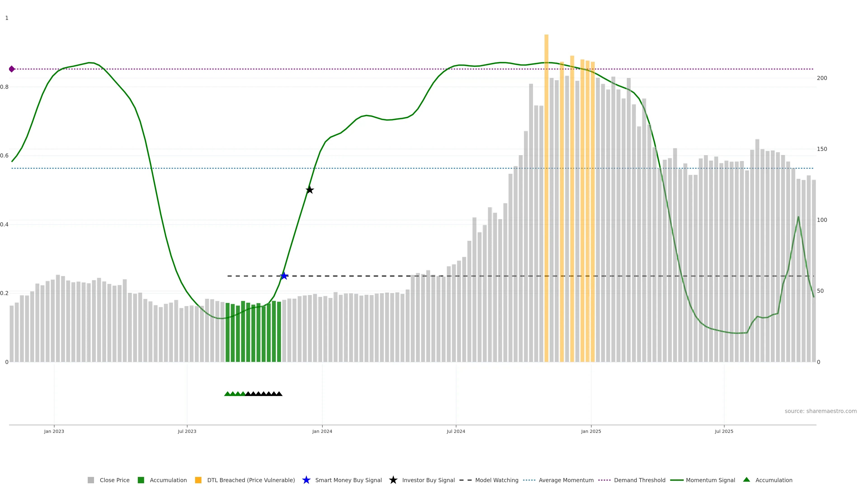Click the Jan 2024 axis label

click(x=322, y=431)
